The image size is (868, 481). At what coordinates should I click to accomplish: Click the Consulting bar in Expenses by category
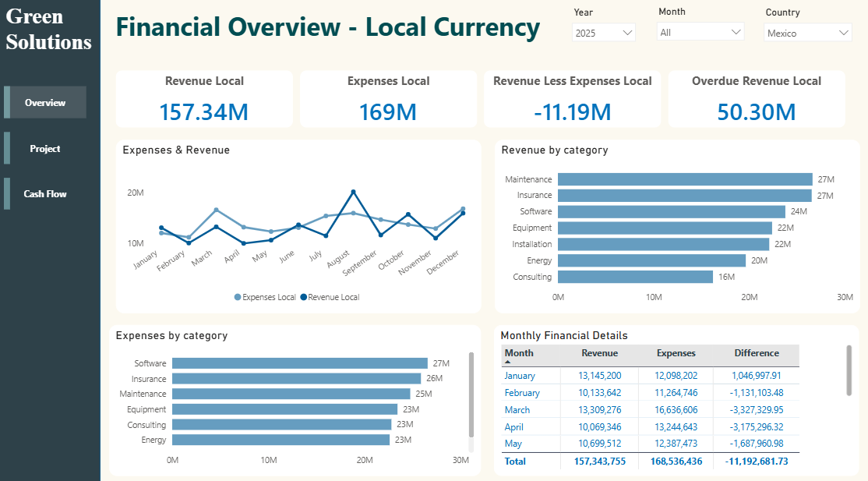tap(282, 424)
